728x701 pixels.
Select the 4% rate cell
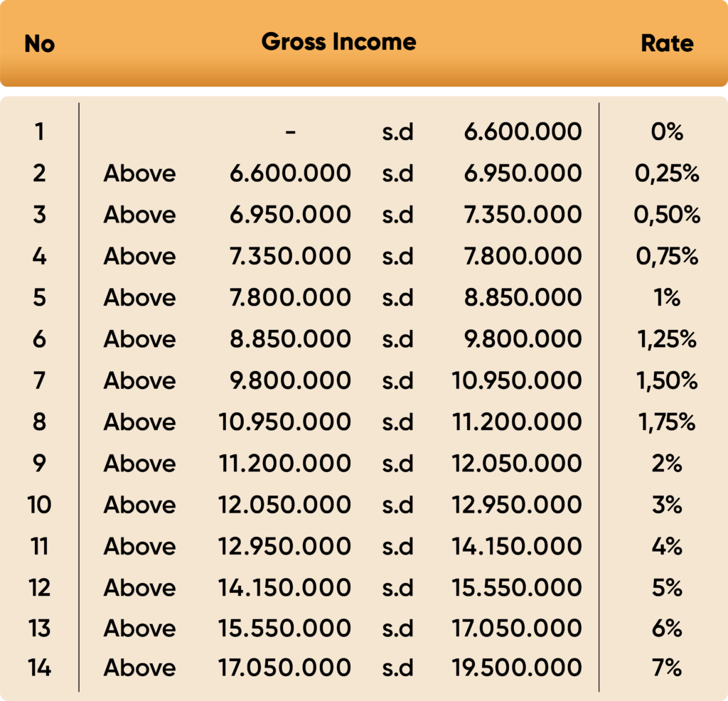coord(667,547)
